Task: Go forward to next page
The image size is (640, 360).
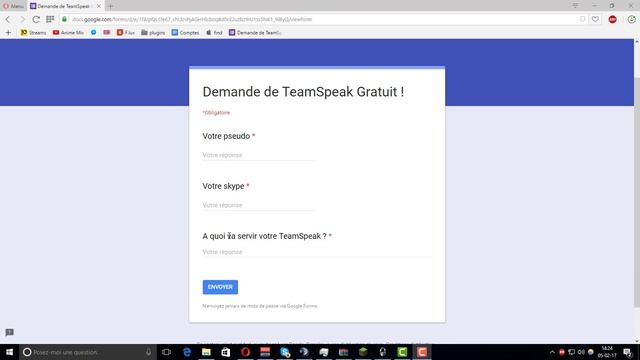Action: [x=22, y=19]
